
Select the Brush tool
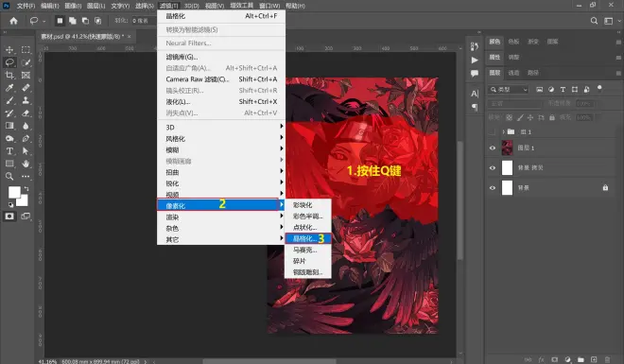click(9, 100)
